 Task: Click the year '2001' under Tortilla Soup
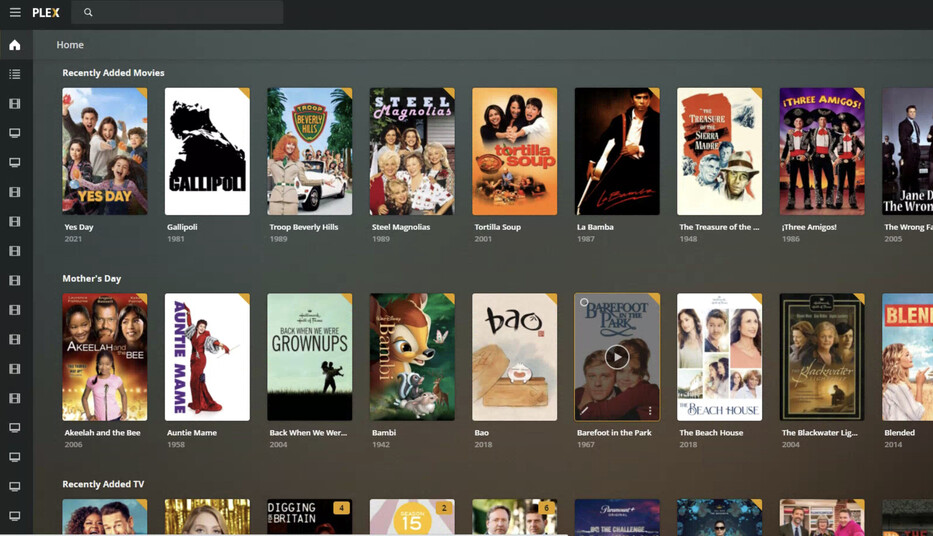pyautogui.click(x=483, y=239)
